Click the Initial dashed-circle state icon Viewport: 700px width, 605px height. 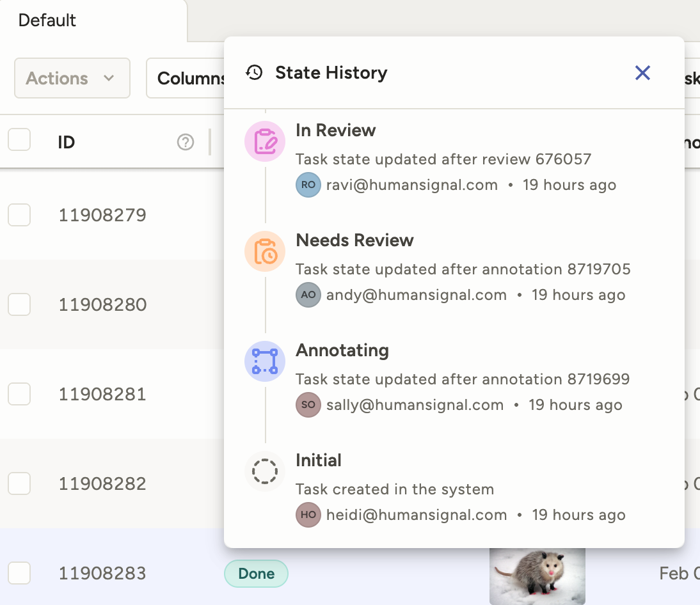click(264, 471)
